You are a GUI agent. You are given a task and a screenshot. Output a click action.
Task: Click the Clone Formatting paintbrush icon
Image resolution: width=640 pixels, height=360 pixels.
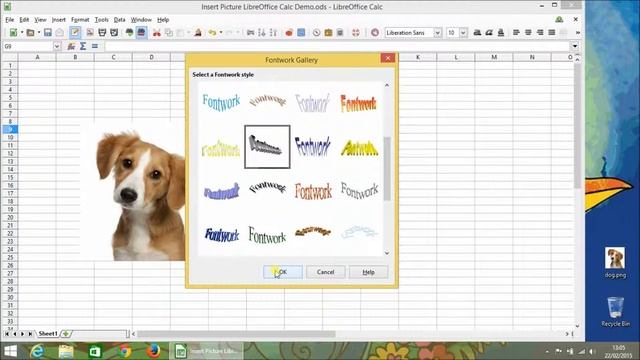[198, 33]
